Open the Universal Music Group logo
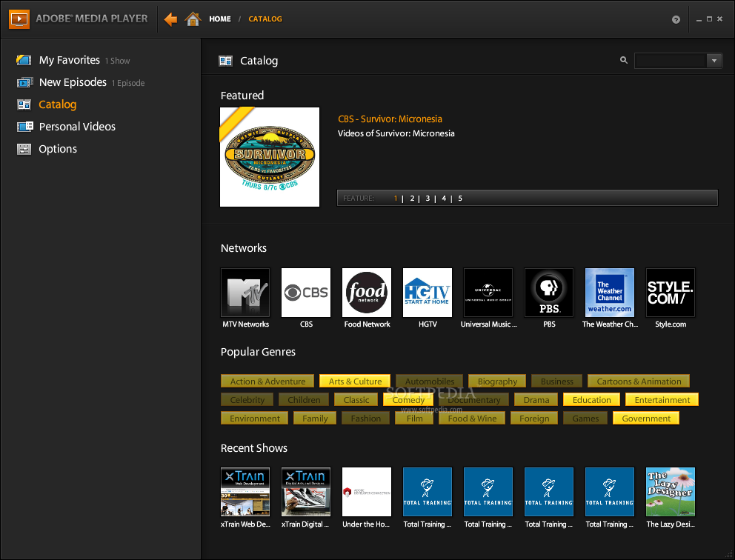The image size is (735, 560). coord(488,293)
